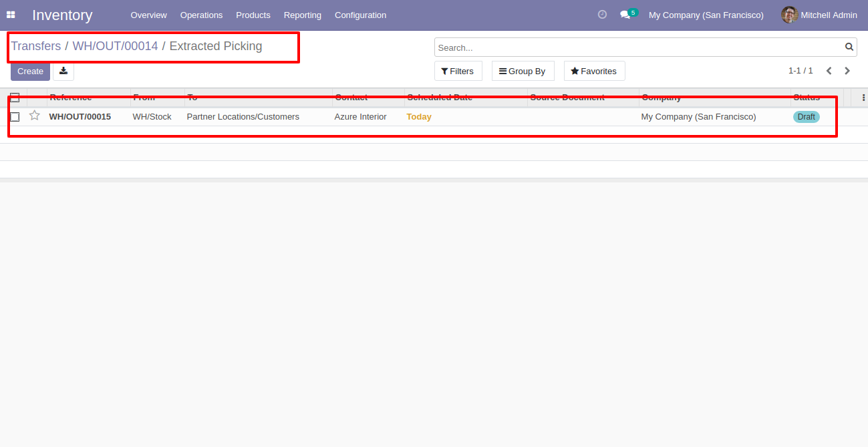Screen dimensions: 868x447
Task: Click the Inventory app title
Action: (x=62, y=15)
